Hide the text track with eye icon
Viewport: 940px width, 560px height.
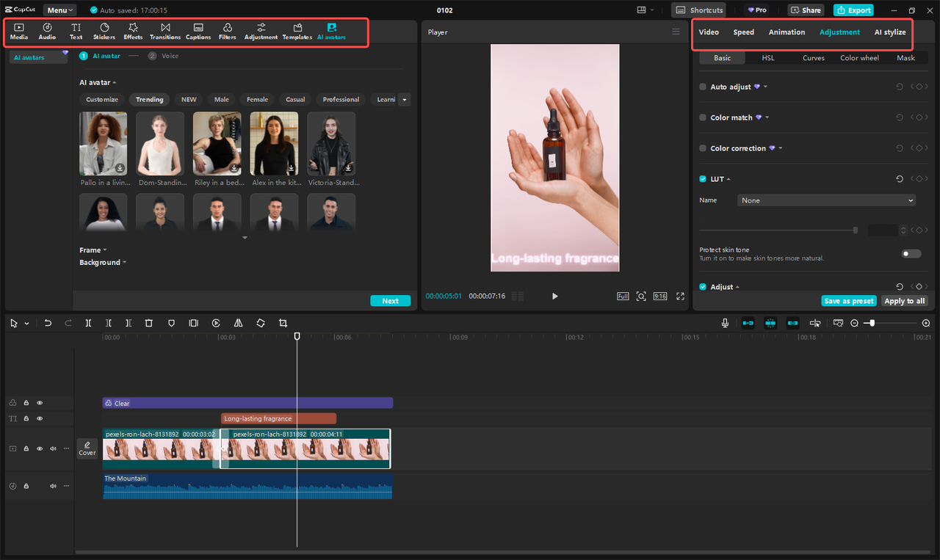point(40,418)
